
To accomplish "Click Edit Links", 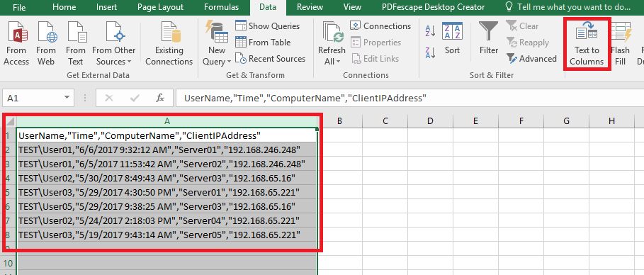I will coord(375,59).
